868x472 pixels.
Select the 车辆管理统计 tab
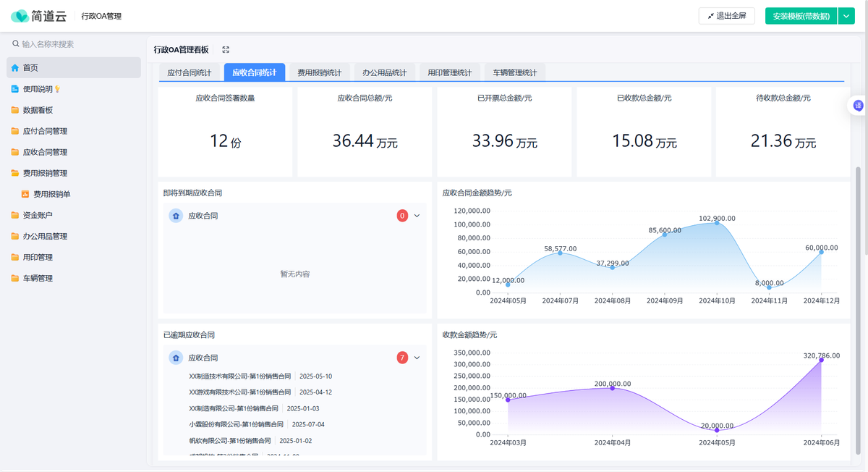tap(514, 72)
